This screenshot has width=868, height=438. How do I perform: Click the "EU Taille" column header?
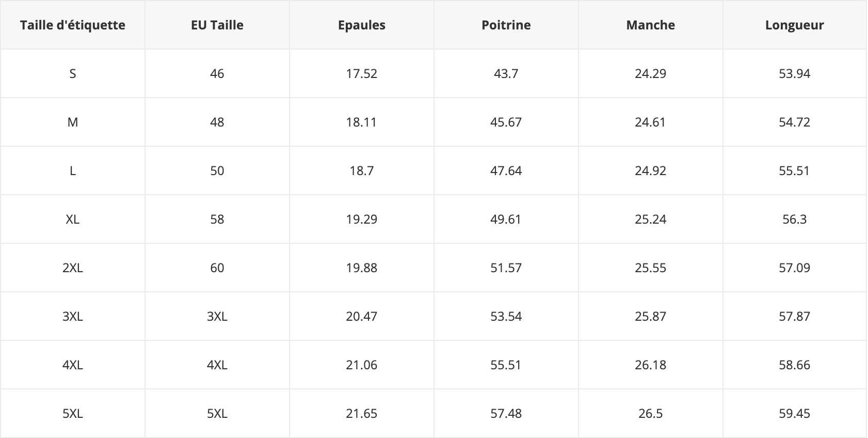(x=217, y=25)
